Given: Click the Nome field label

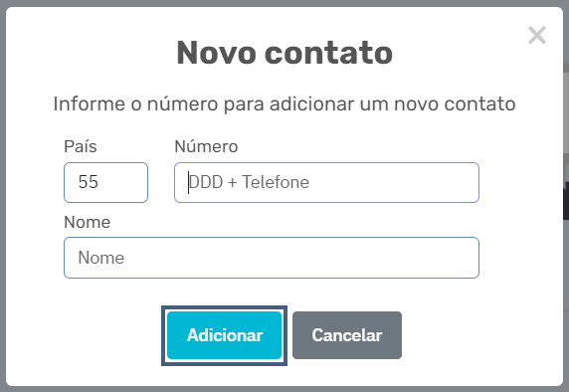Looking at the screenshot, I should point(88,222).
